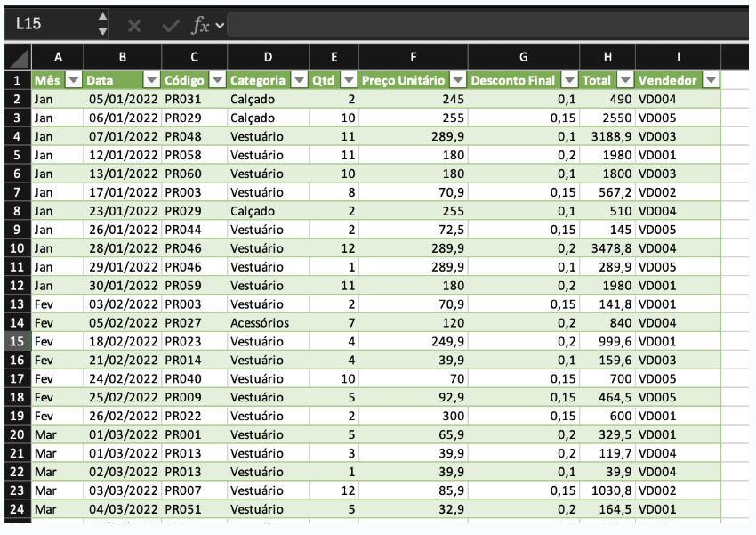Viewport: 756px width, 535px height.
Task: Open the Código column filter dropdown
Action: click(x=218, y=80)
